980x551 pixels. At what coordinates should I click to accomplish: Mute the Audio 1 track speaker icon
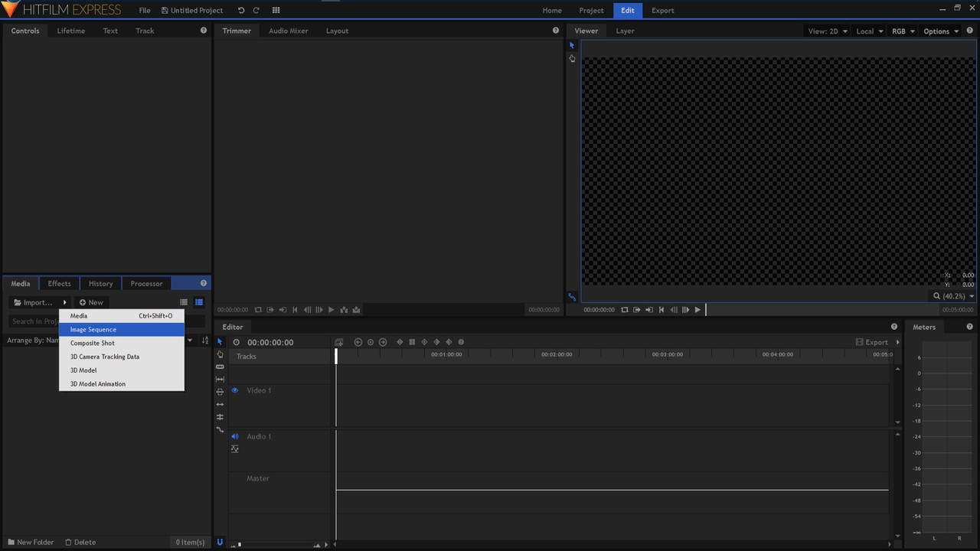click(x=234, y=436)
